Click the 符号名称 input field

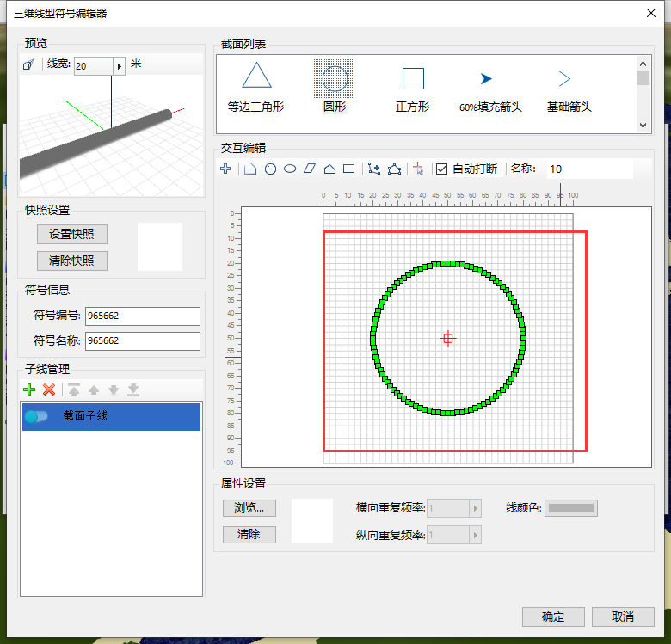pos(143,341)
